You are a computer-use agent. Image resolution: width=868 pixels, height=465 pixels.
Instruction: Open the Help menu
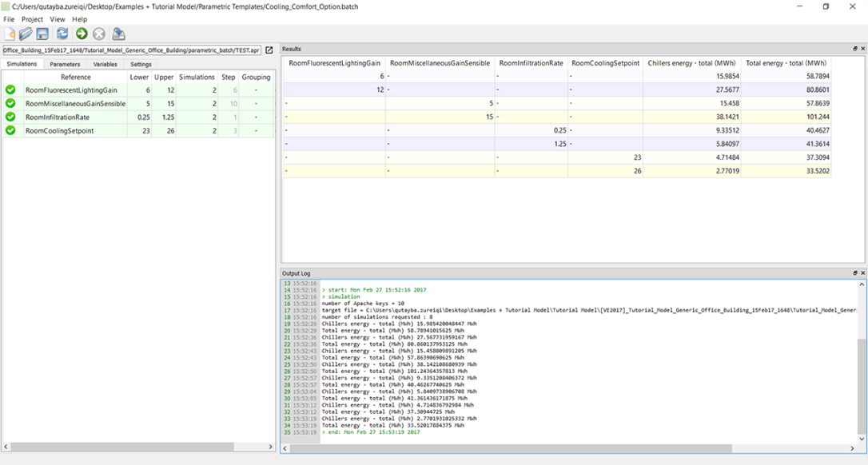point(80,19)
